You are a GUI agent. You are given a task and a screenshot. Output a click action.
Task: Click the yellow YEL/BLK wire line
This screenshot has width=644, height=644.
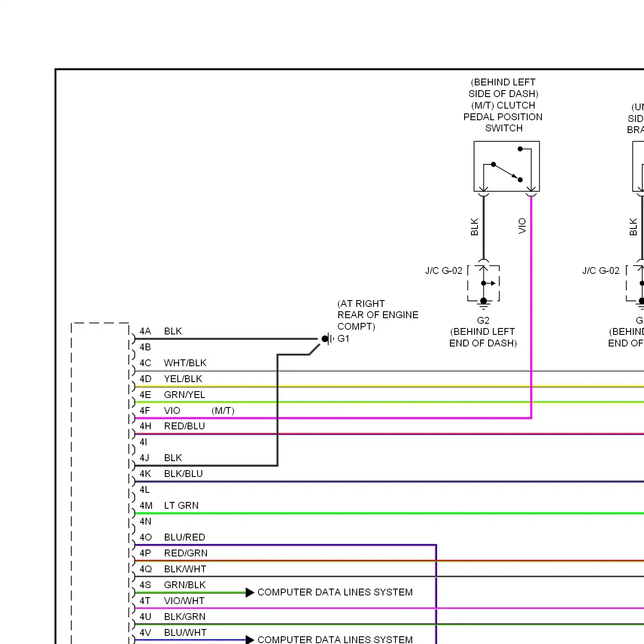point(389,386)
